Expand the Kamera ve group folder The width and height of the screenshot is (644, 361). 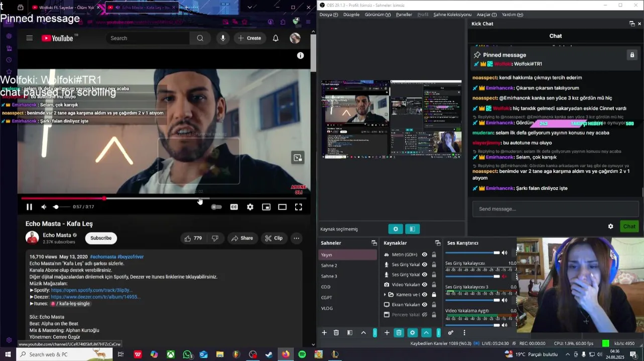point(385,295)
